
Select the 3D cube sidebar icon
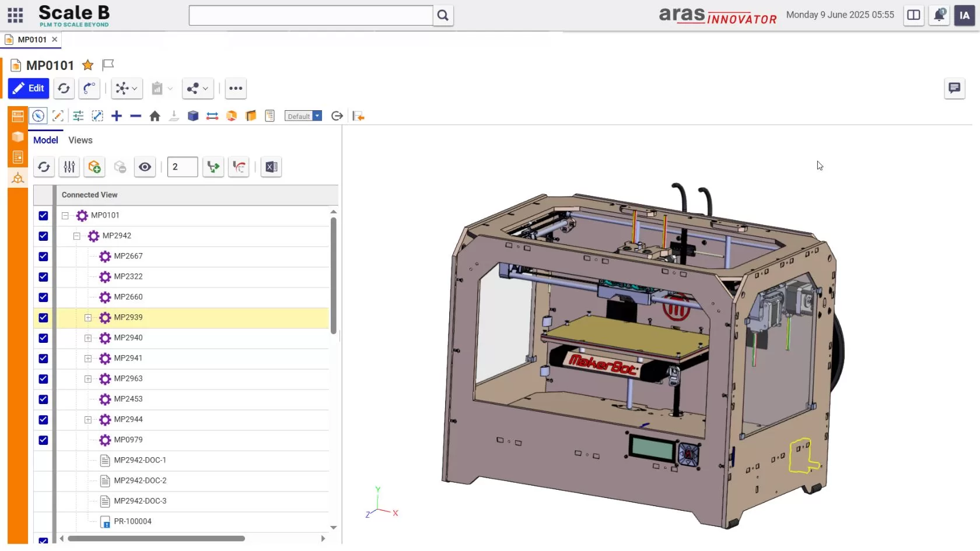point(17,137)
